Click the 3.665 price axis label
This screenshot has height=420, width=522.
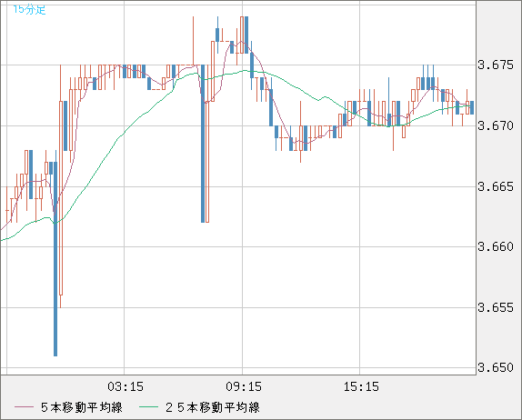pyautogui.click(x=496, y=186)
